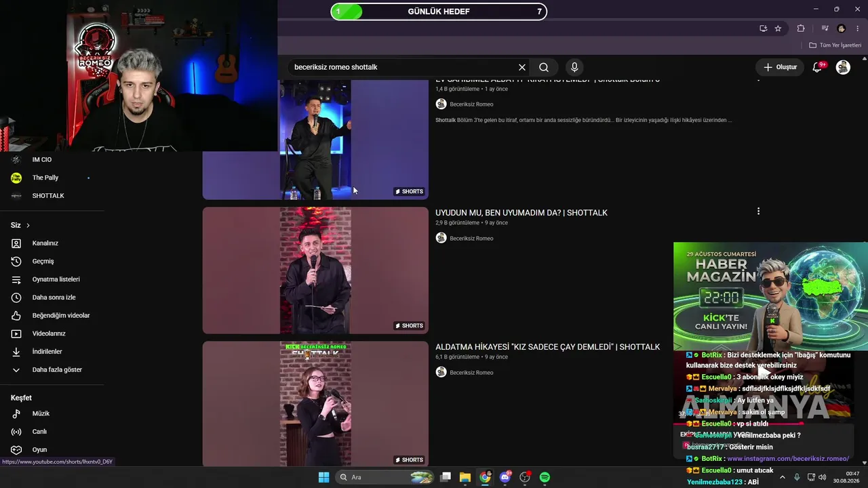Open YouTube notifications bell
Image resolution: width=868 pixels, height=488 pixels.
click(817, 67)
